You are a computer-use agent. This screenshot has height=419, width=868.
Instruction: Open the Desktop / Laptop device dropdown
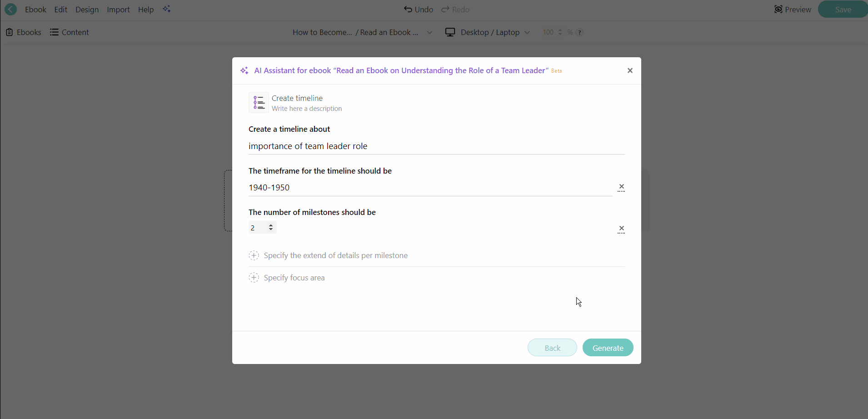tap(527, 32)
